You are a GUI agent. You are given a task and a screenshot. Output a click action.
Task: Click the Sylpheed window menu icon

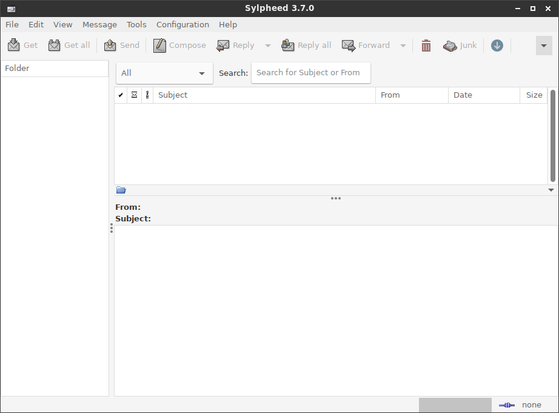[11, 9]
